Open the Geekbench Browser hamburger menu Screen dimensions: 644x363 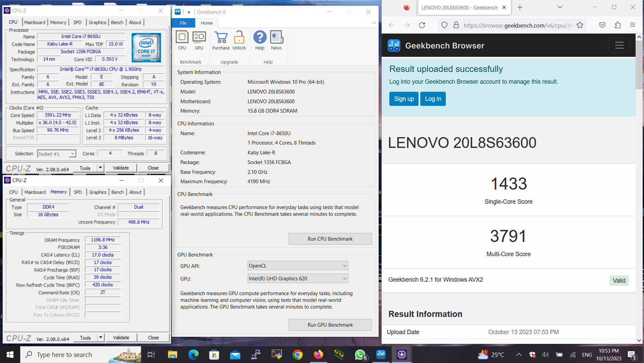click(619, 45)
